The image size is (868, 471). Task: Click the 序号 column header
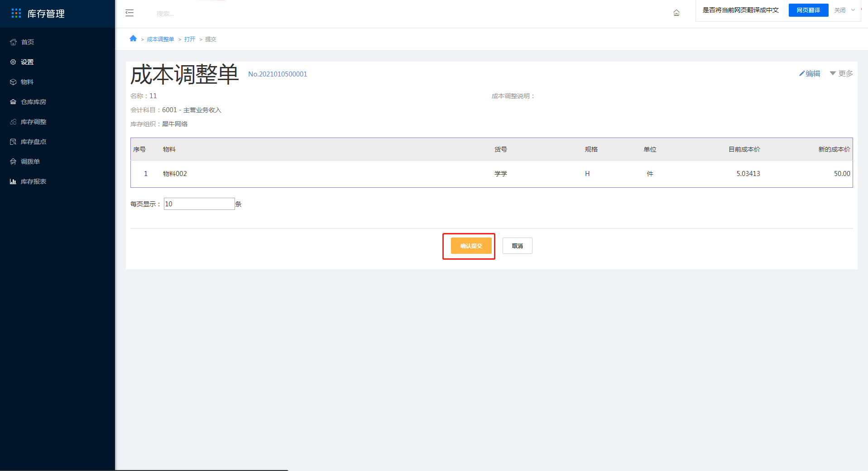[139, 149]
